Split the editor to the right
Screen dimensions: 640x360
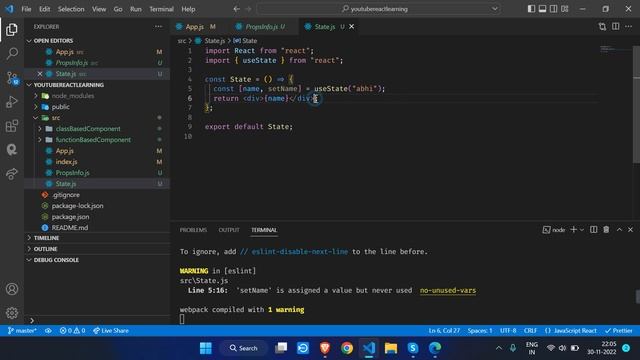(616, 27)
